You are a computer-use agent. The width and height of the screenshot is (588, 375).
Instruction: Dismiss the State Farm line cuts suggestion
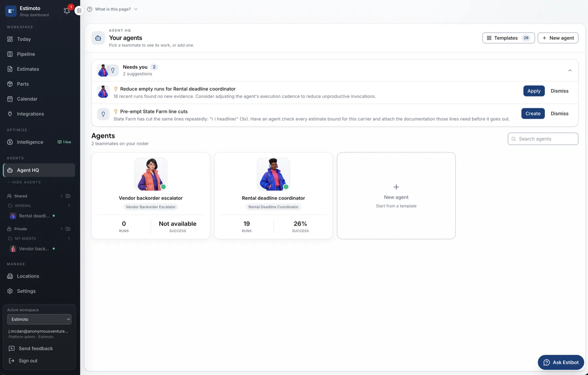click(560, 113)
